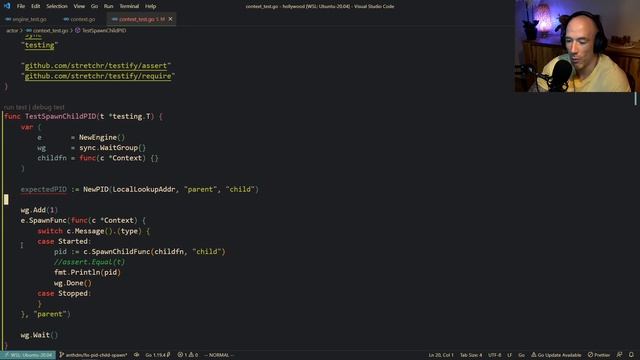Click the LocalLookupAddr identifier
This screenshot has width=640, height=360.
coord(144,189)
